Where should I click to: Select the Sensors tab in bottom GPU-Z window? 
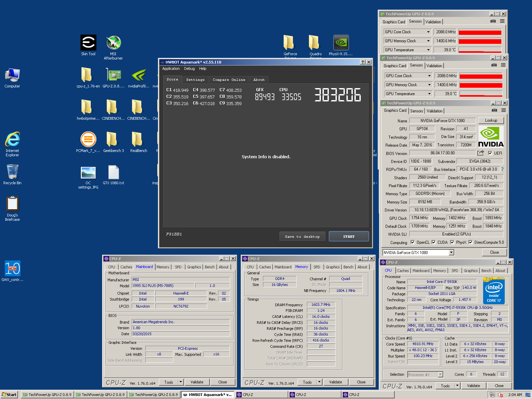(417, 111)
